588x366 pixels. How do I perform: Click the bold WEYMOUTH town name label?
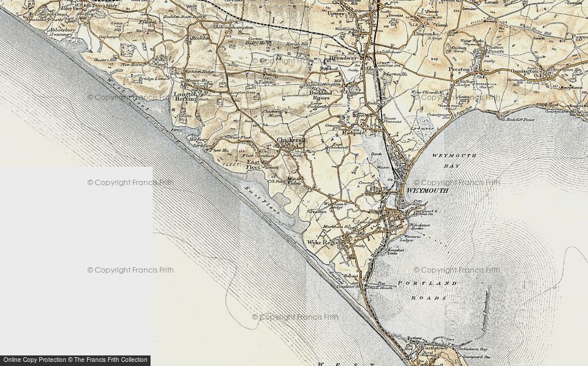point(427,190)
